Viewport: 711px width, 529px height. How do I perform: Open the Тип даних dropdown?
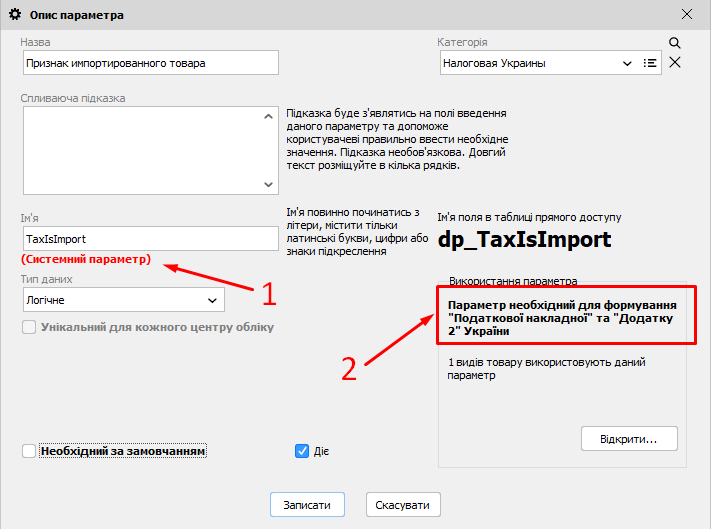[123, 300]
